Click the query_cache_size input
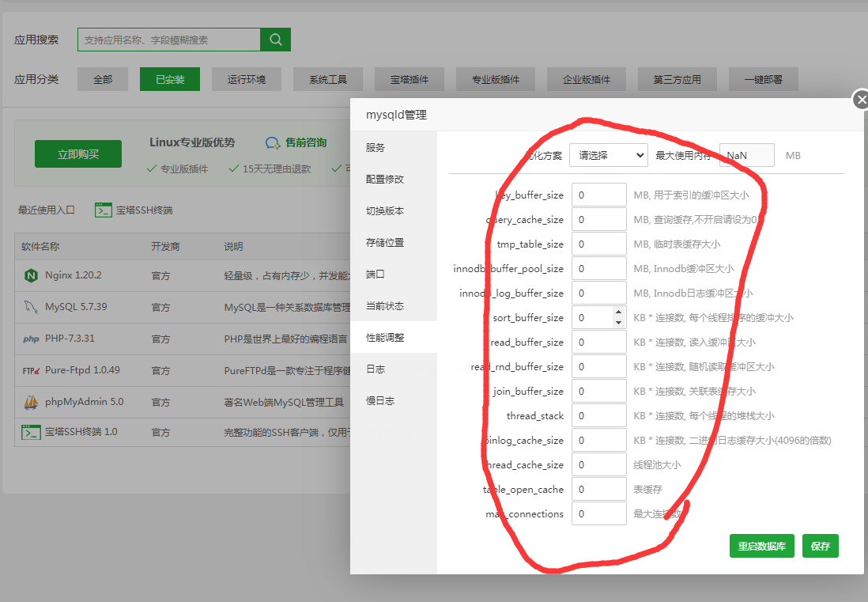Image resolution: width=868 pixels, height=602 pixels. tap(599, 219)
